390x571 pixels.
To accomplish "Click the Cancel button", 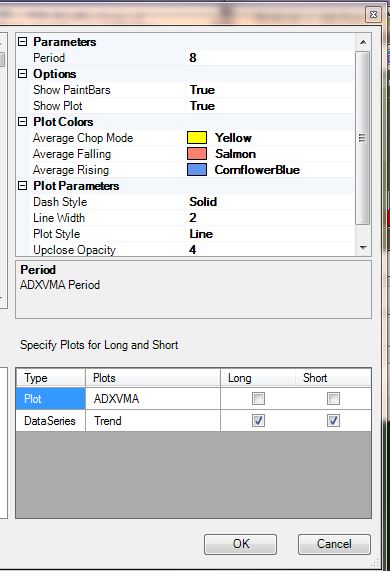I will (334, 544).
